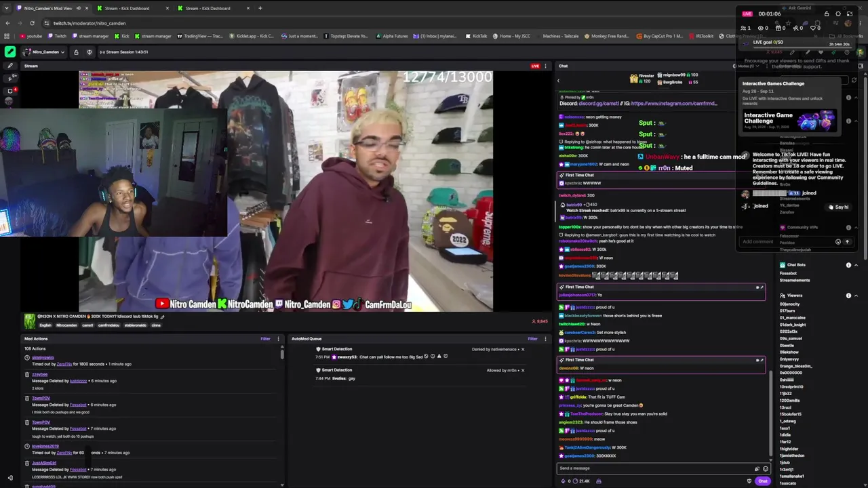Mute the Nitro_Camden's Mod View browser tab
868x488 pixels.
(x=78, y=8)
